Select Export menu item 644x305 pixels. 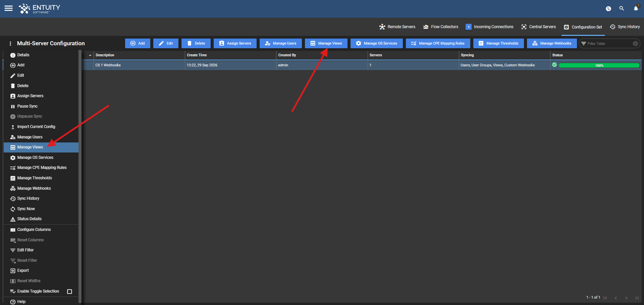click(41, 270)
